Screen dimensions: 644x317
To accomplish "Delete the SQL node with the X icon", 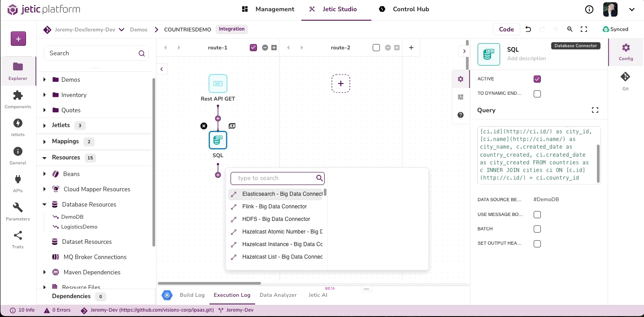I will click(204, 126).
